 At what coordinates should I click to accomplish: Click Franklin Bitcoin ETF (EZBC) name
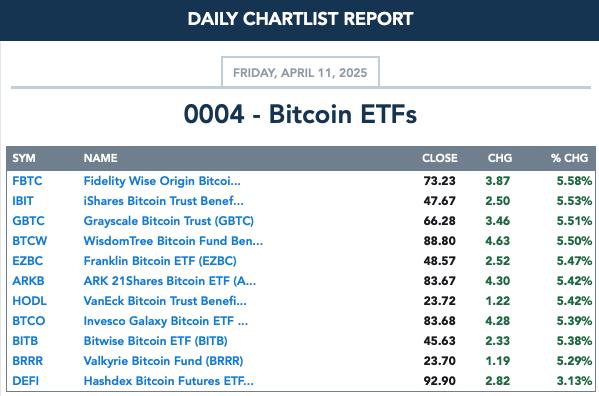click(160, 261)
